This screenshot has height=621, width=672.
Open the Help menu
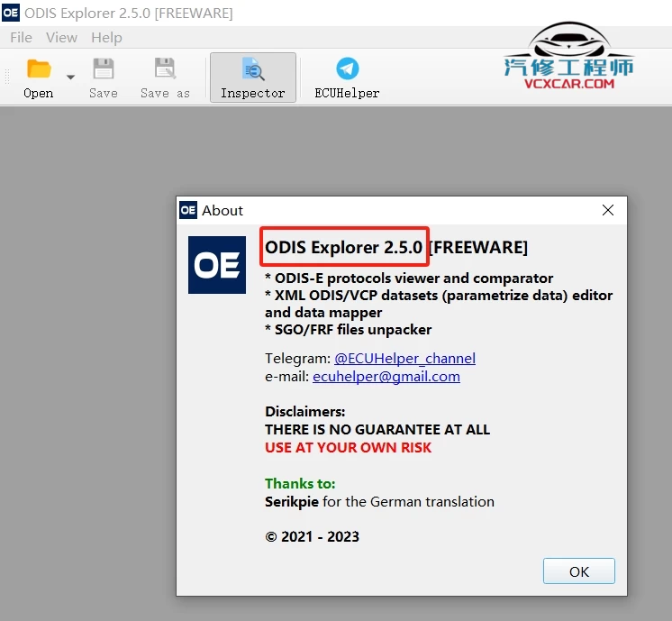click(106, 38)
